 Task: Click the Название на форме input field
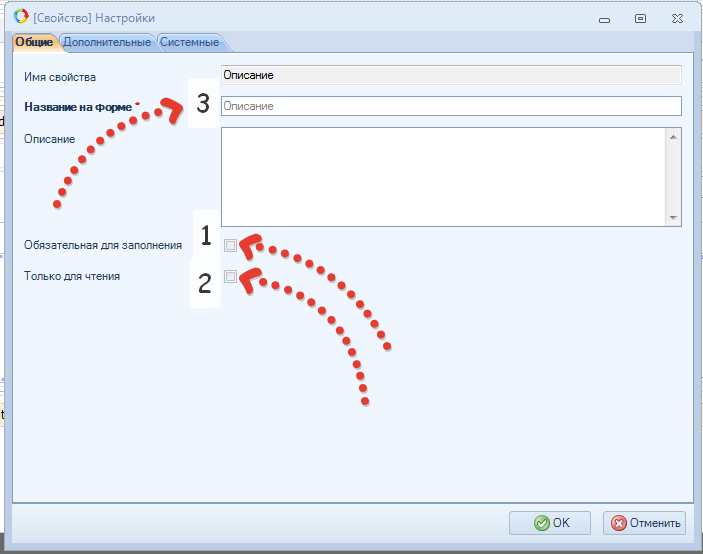click(x=450, y=106)
